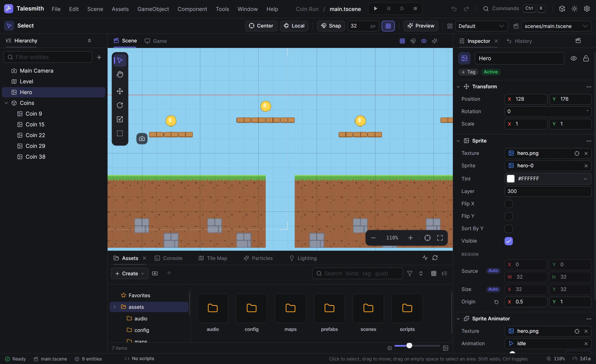This screenshot has width=596, height=364.
Task: Toggle the light theme sun icon
Action: coord(574,9)
